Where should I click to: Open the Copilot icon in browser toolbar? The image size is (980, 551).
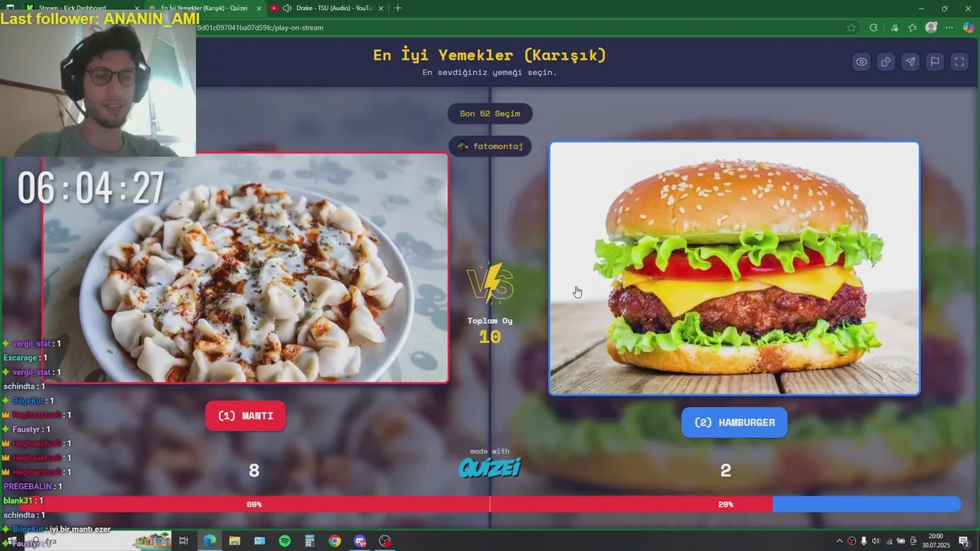click(969, 28)
